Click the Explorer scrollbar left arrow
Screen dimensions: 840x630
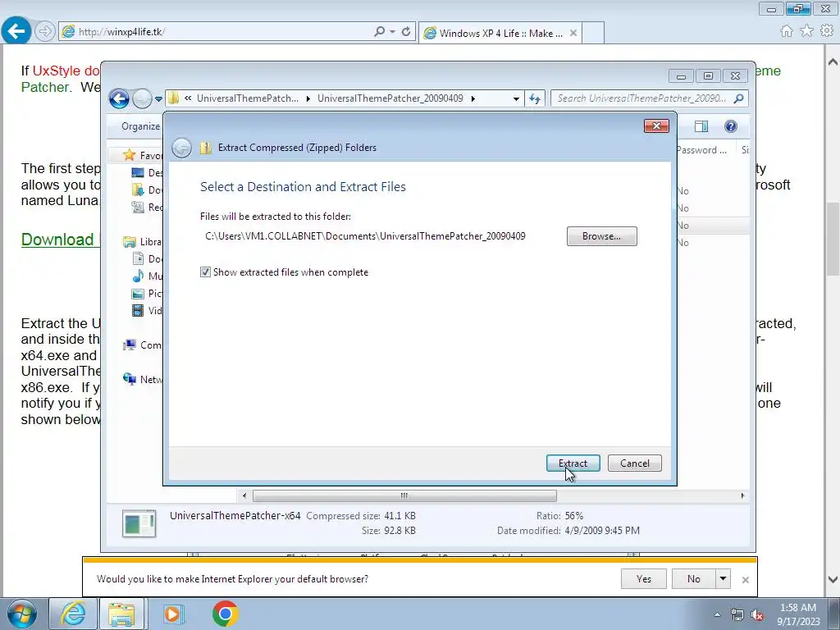[244, 495]
